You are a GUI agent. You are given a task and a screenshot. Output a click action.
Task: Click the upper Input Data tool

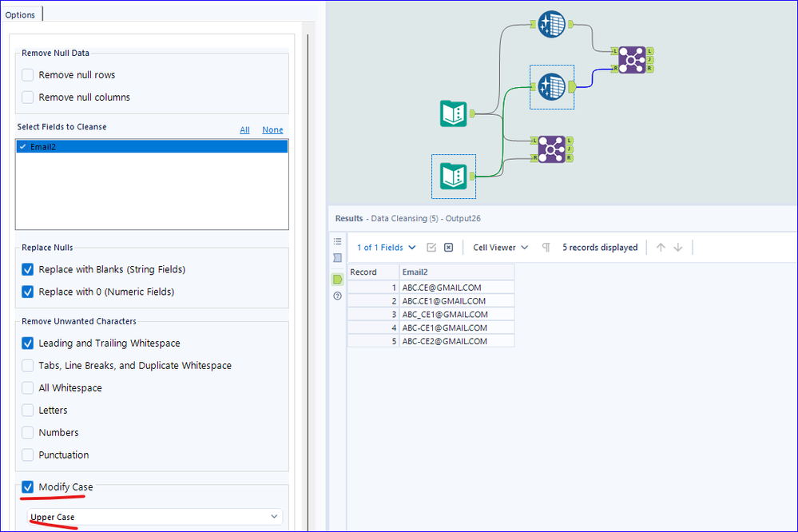pos(453,113)
